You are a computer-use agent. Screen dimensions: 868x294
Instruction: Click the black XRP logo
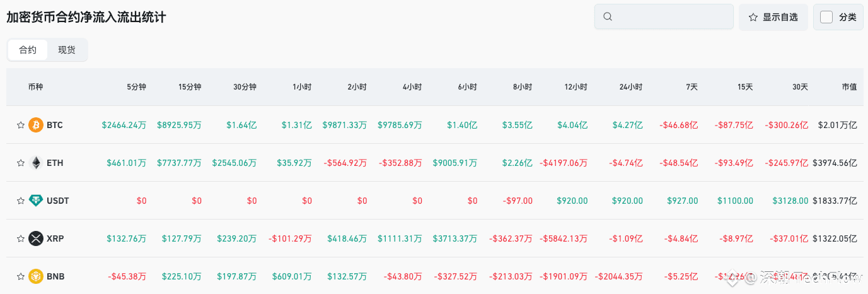point(36,238)
